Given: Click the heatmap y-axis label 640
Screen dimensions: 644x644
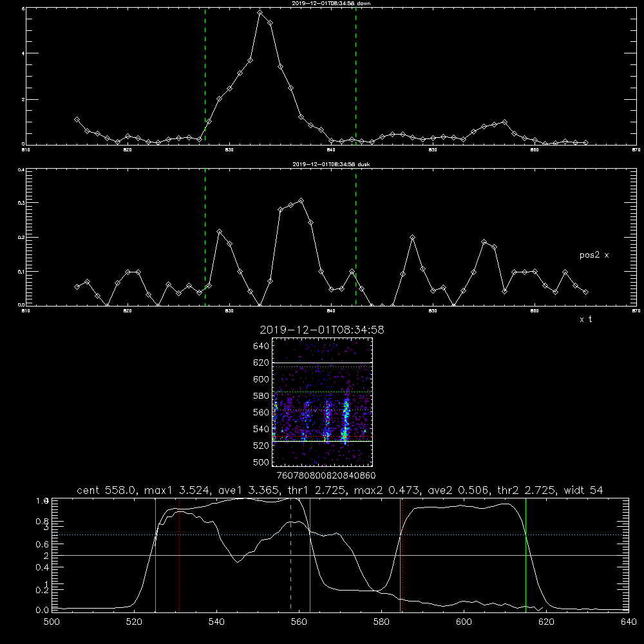Looking at the screenshot, I should (x=261, y=346).
